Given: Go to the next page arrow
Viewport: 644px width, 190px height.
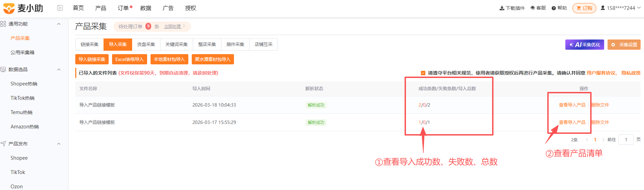Looking at the screenshot, I should coord(603,140).
